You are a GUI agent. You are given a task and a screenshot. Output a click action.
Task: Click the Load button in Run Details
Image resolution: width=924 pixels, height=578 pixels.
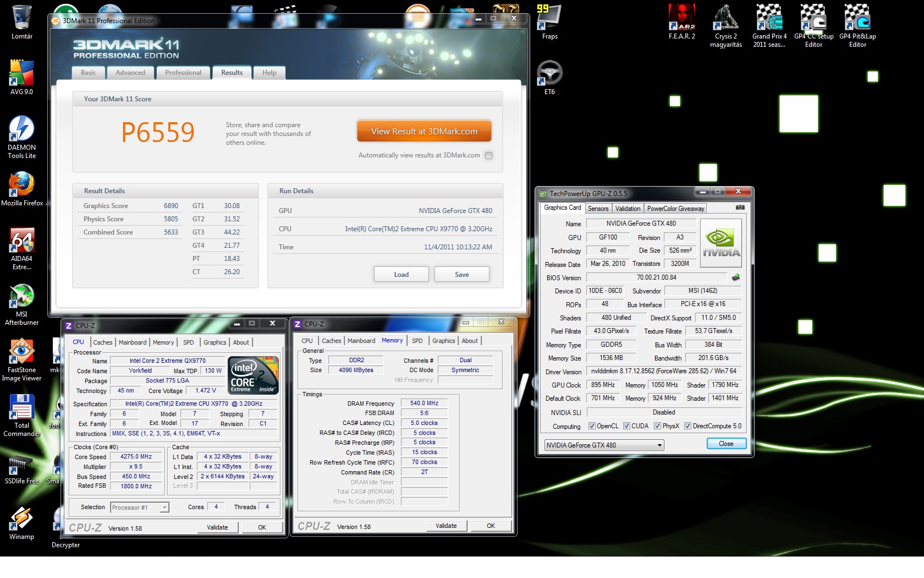tap(402, 275)
